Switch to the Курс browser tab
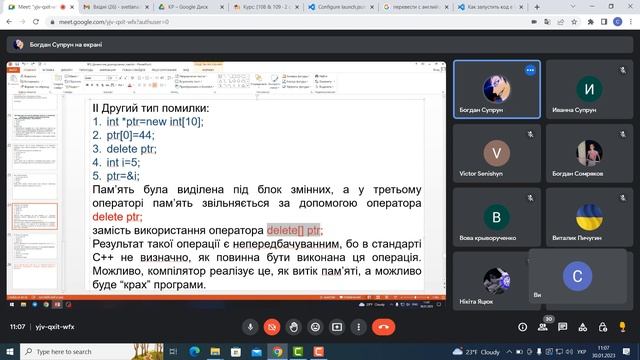 point(266,7)
